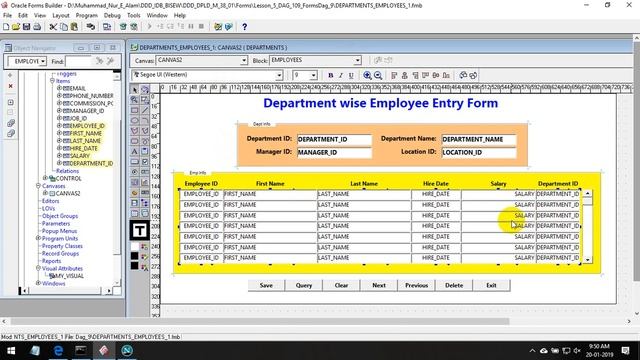Image resolution: width=640 pixels, height=360 pixels.
Task: Select the Ellipse drawing tool
Action: tap(135, 120)
